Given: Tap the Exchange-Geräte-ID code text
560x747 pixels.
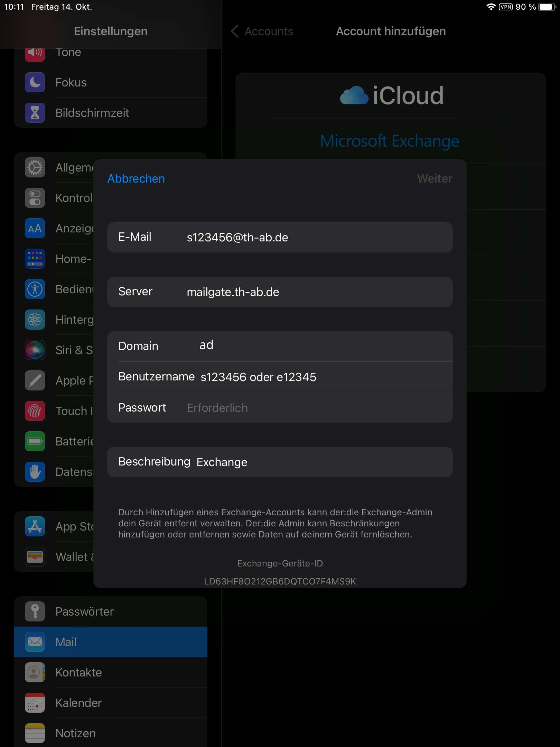Looking at the screenshot, I should (280, 581).
